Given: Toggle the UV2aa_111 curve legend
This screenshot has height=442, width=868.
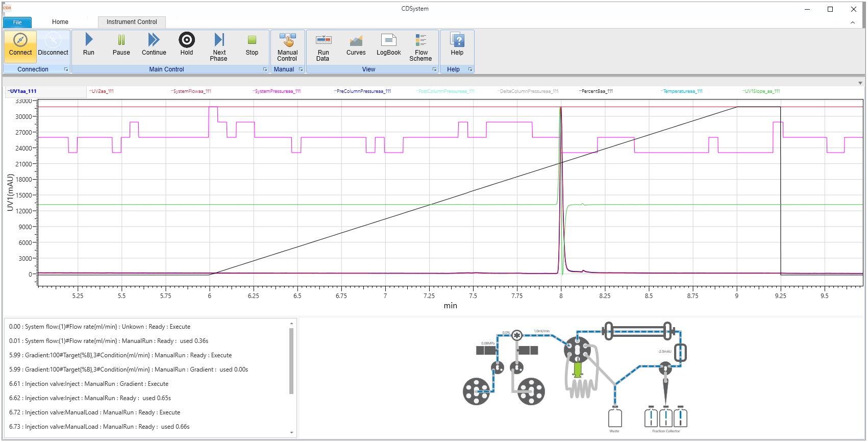Looking at the screenshot, I should pos(102,91).
